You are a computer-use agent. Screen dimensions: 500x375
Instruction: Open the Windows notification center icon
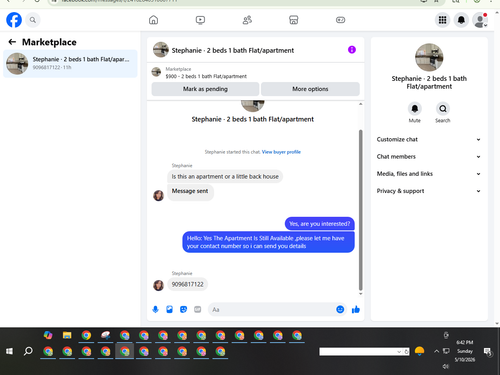pyautogui.click(x=487, y=351)
